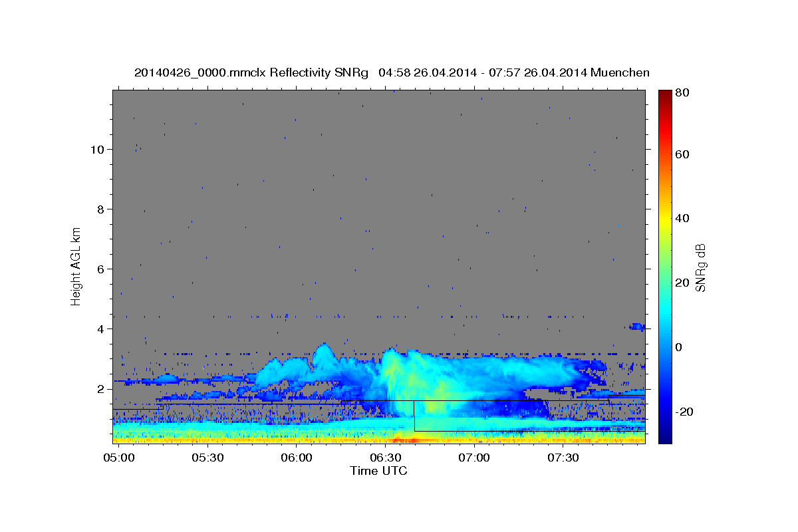Image resolution: width=798 pixels, height=532 pixels.
Task: Click the colorbar label -20
Action: click(686, 412)
